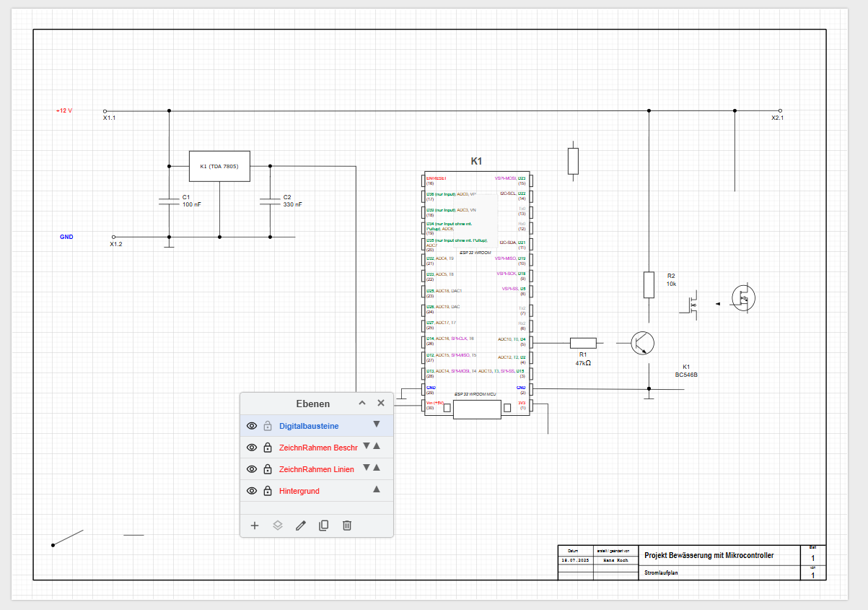Lock the Digitalbausteine layer
The width and height of the screenshot is (868, 610).
pos(268,426)
